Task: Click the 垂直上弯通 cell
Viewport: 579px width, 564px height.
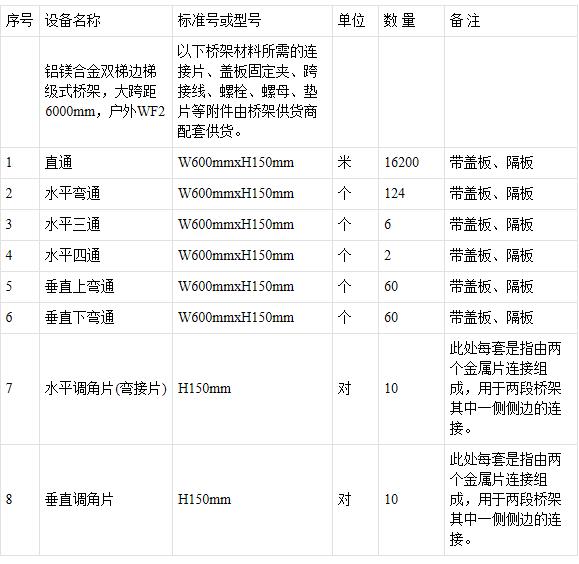Action: (x=106, y=287)
